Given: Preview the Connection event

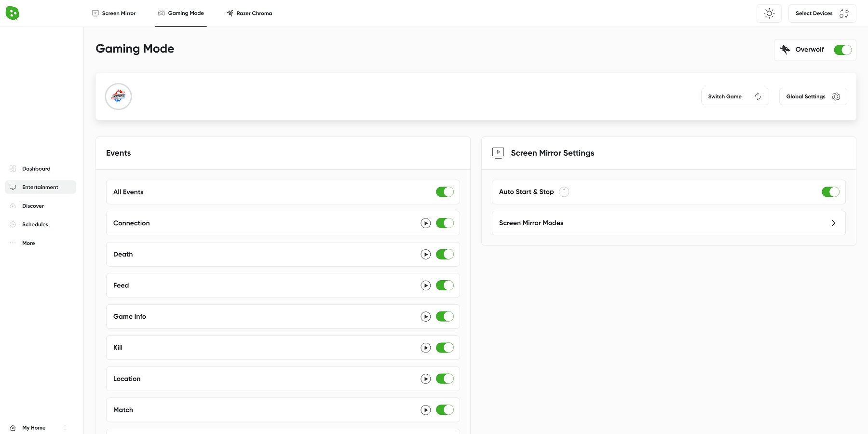Looking at the screenshot, I should point(425,223).
